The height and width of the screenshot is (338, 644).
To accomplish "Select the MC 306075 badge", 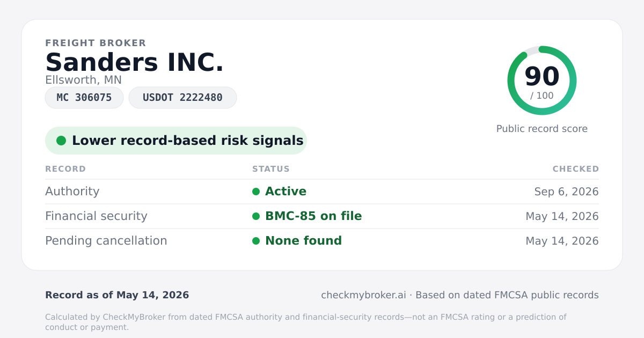I will point(84,98).
